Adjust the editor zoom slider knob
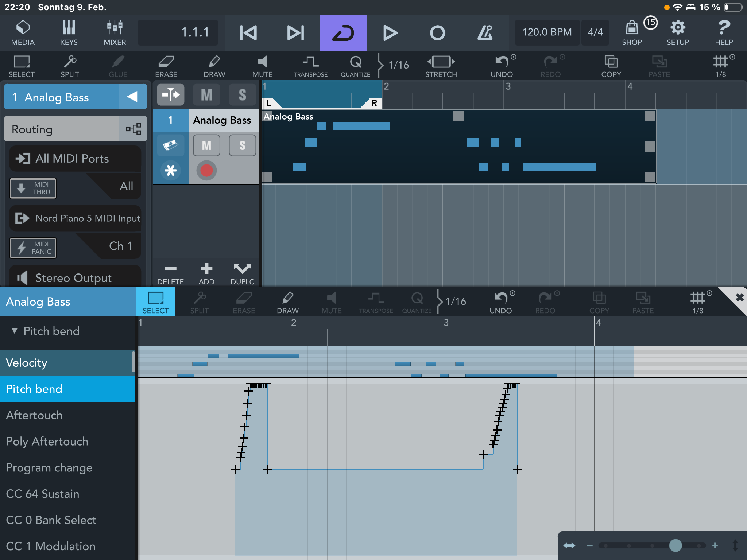747x560 pixels. (676, 545)
